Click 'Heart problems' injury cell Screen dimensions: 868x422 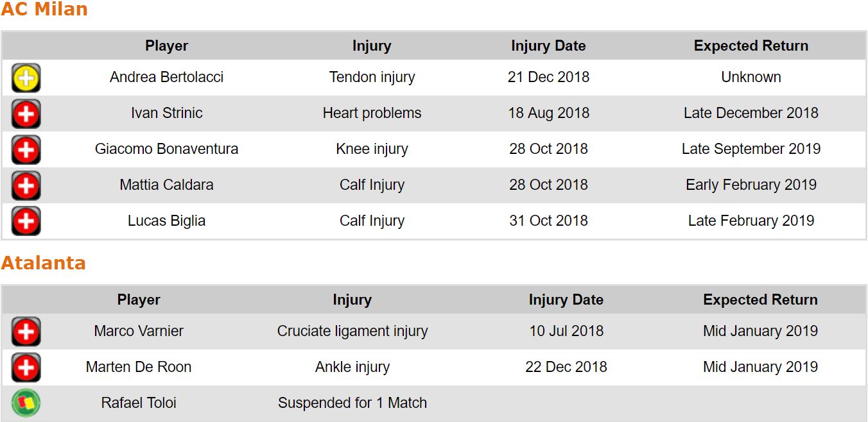coord(372,114)
